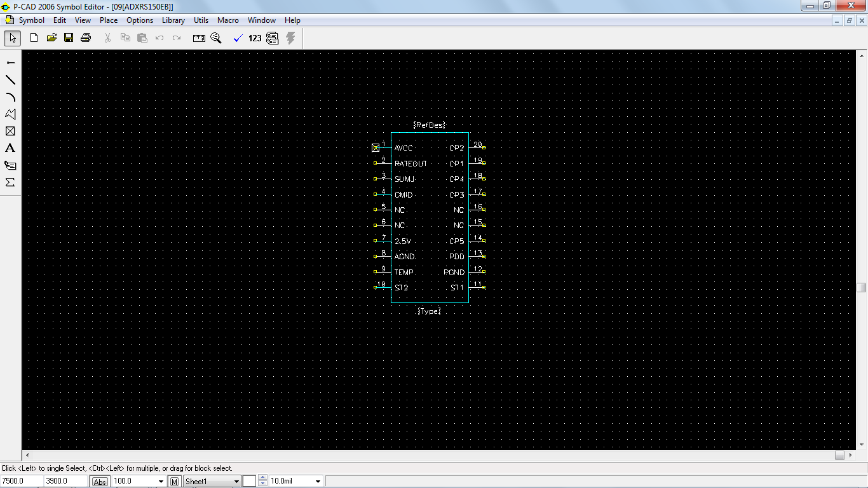The width and height of the screenshot is (868, 488).
Task: Select the SUMJ pin label
Action: coord(404,179)
